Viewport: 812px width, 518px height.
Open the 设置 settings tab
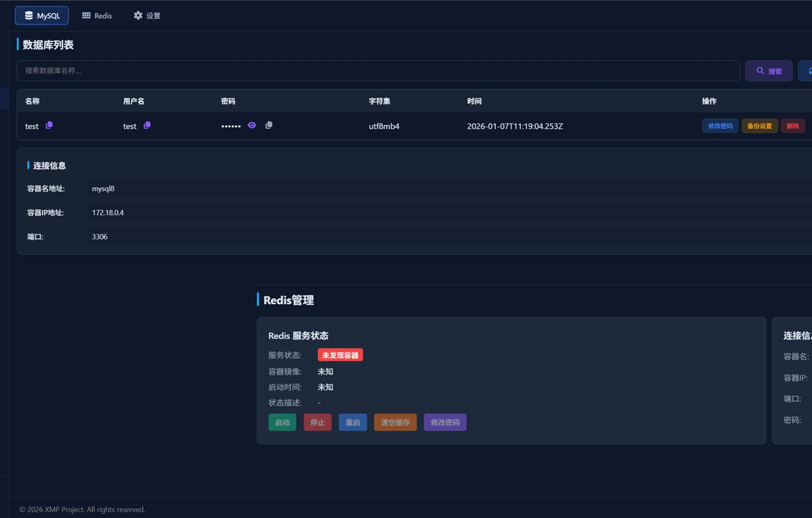[x=147, y=16]
